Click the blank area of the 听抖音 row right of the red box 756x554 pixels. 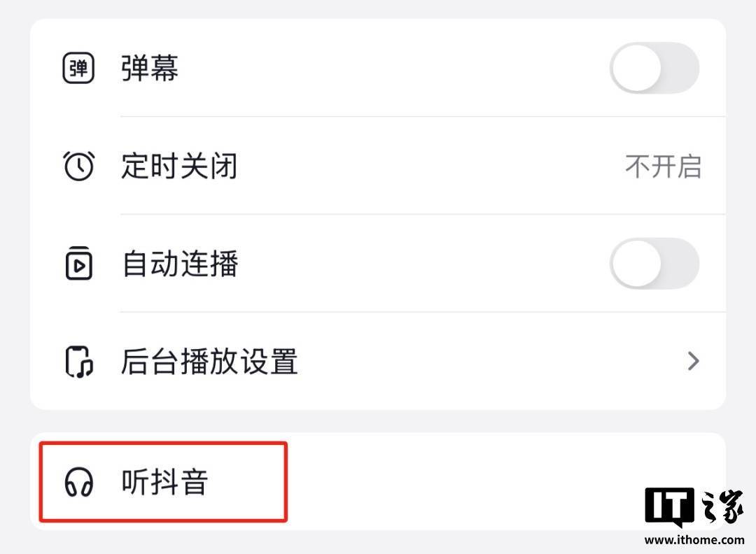[455, 481]
